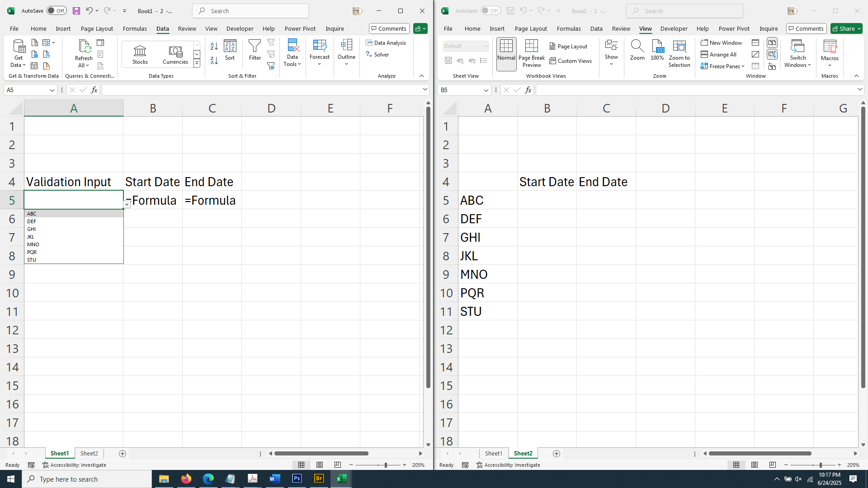Open the Filter tool in the Data ribbon
868x488 pixels.
click(x=255, y=50)
